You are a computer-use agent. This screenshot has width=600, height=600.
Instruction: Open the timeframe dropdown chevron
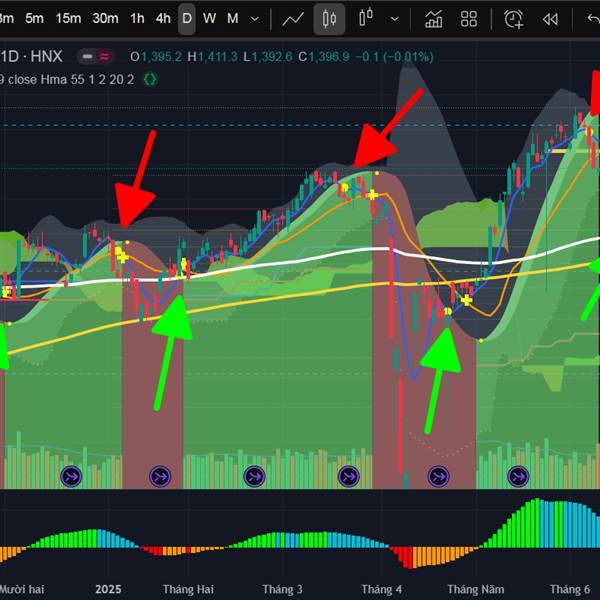click(x=254, y=19)
